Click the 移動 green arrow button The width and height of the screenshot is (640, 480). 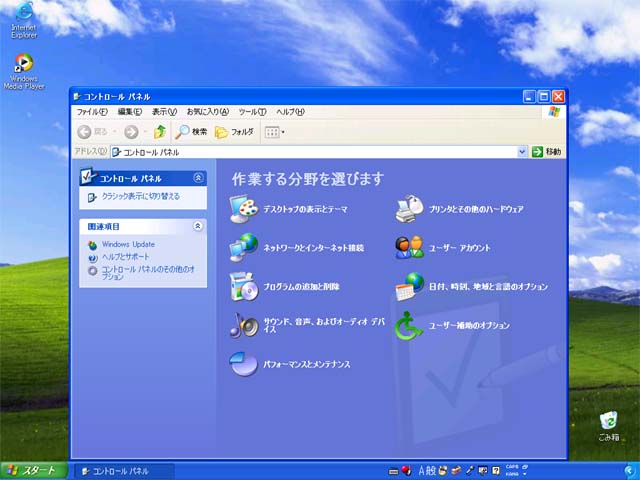[x=547, y=152]
